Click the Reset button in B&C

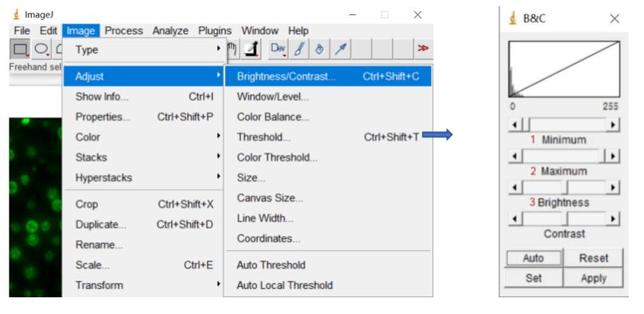[594, 258]
